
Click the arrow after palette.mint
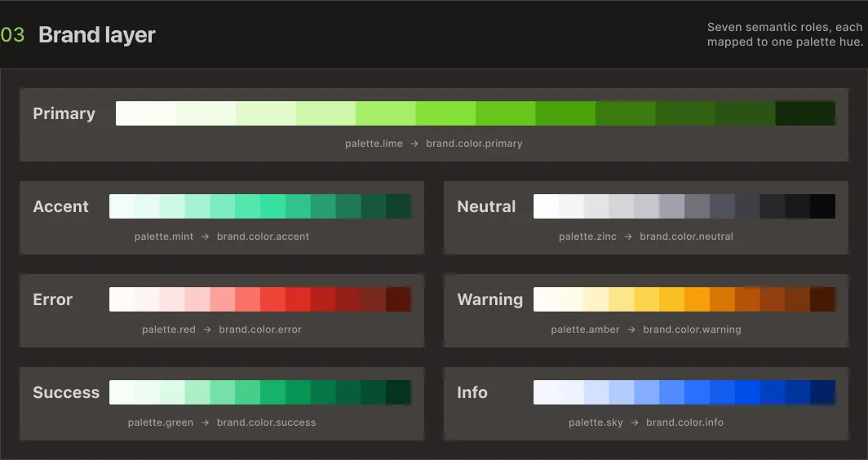[205, 237]
